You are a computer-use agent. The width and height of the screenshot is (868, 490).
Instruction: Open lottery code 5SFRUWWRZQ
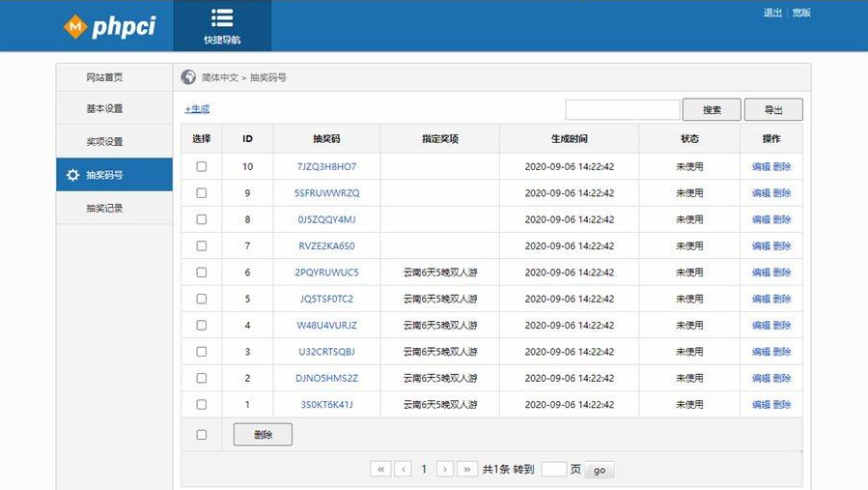326,193
